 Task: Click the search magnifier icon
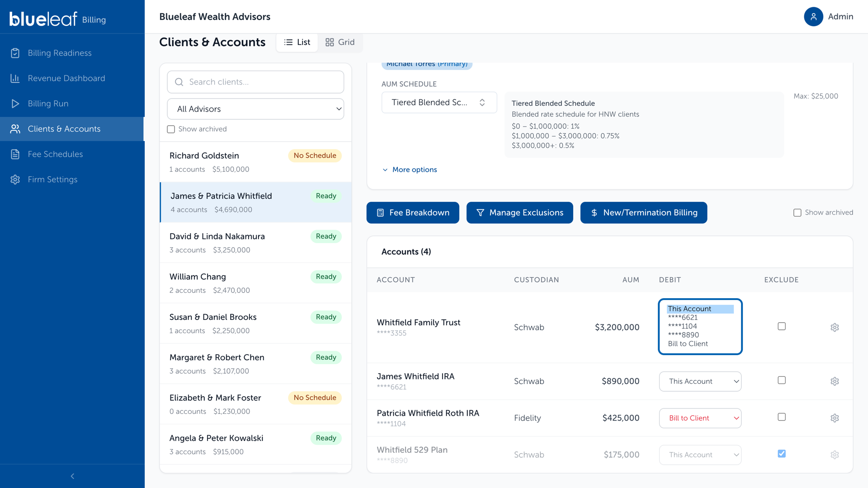pyautogui.click(x=179, y=82)
